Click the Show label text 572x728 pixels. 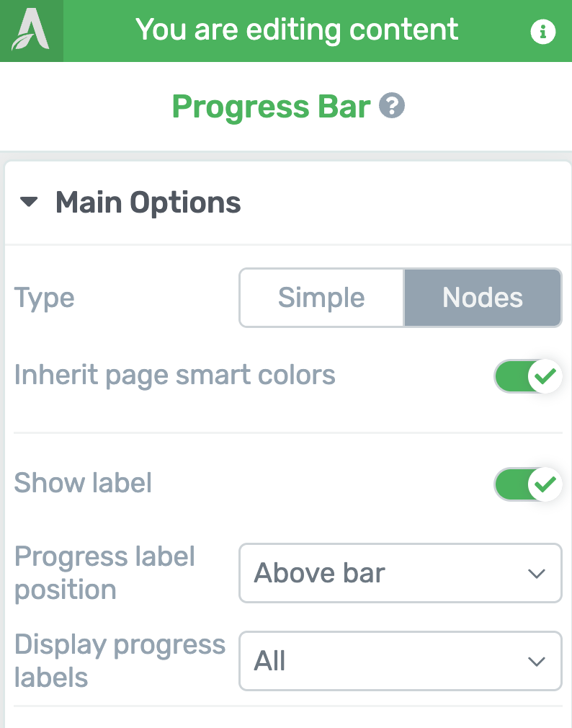click(x=83, y=483)
